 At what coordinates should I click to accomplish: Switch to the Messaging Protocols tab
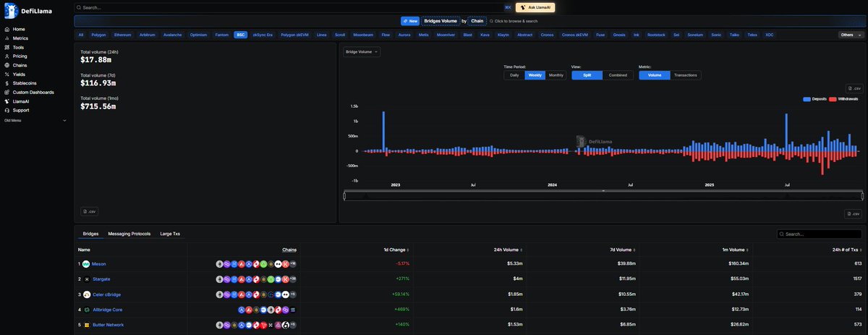coord(129,234)
